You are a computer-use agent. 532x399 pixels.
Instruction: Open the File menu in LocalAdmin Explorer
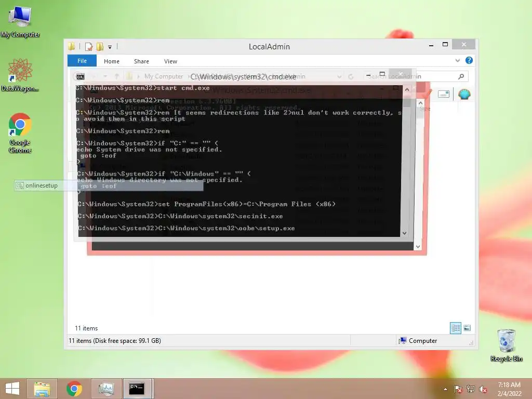pos(82,61)
